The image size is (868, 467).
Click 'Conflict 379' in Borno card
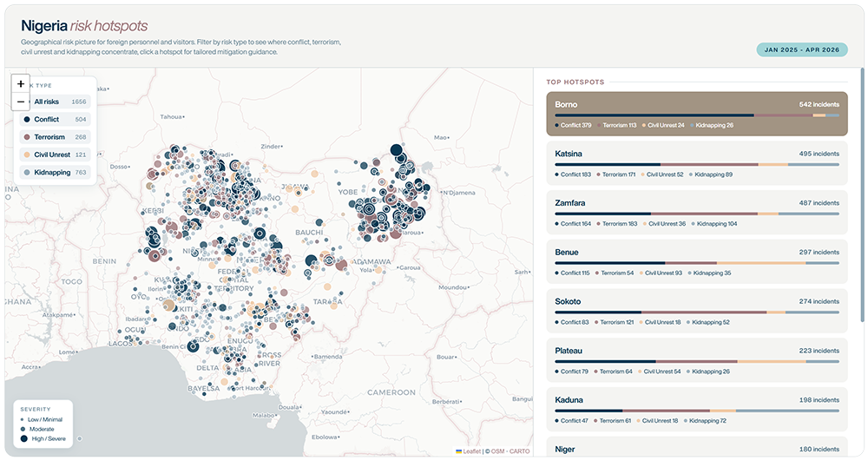[x=573, y=125]
